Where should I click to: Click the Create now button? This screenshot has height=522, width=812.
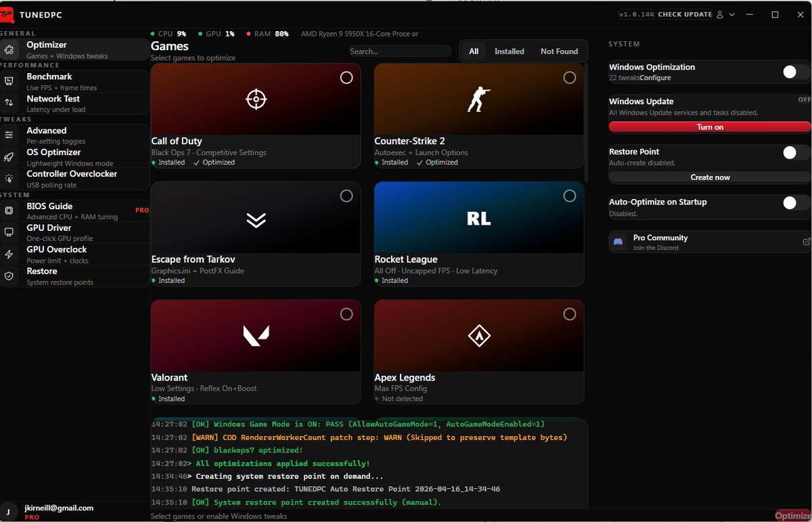710,177
